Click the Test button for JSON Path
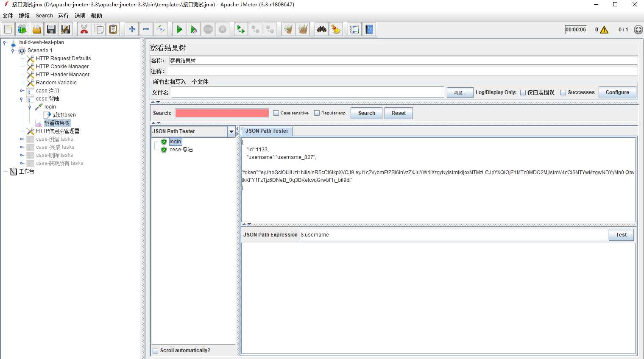This screenshot has width=644, height=359. coord(621,235)
